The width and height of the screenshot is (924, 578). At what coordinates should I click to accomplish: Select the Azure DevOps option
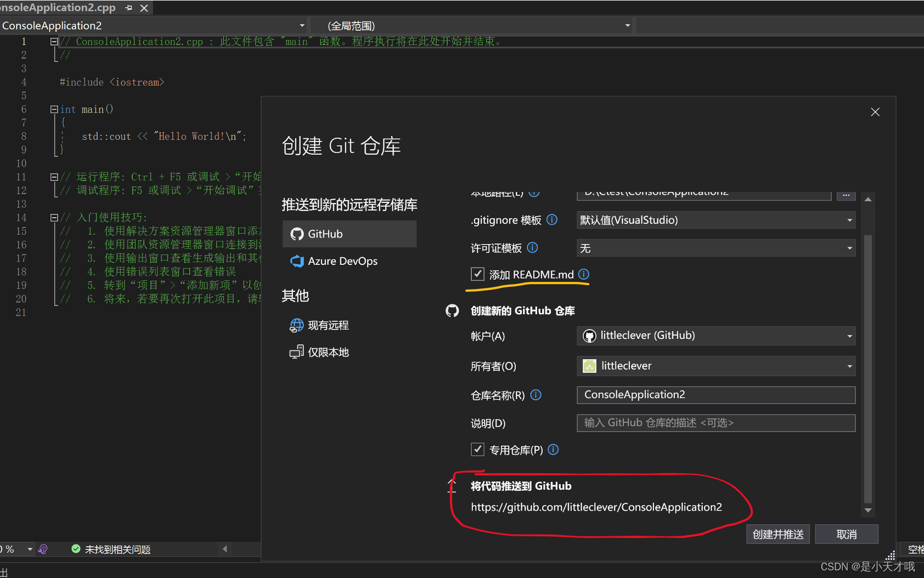click(349, 261)
